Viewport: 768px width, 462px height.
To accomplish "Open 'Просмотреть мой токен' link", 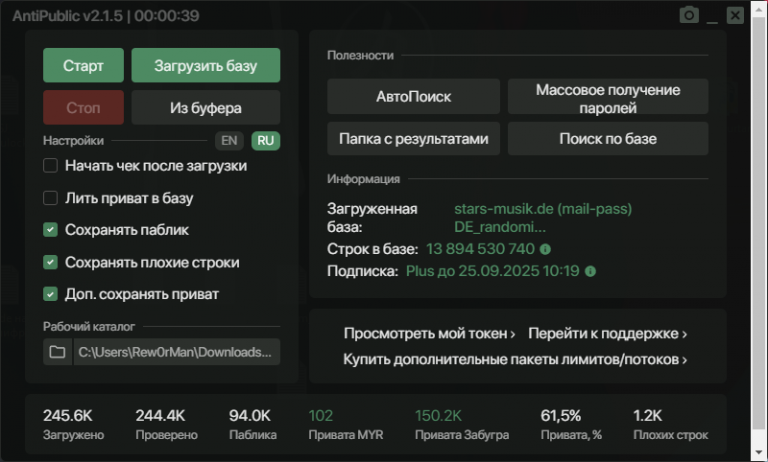I will (430, 334).
